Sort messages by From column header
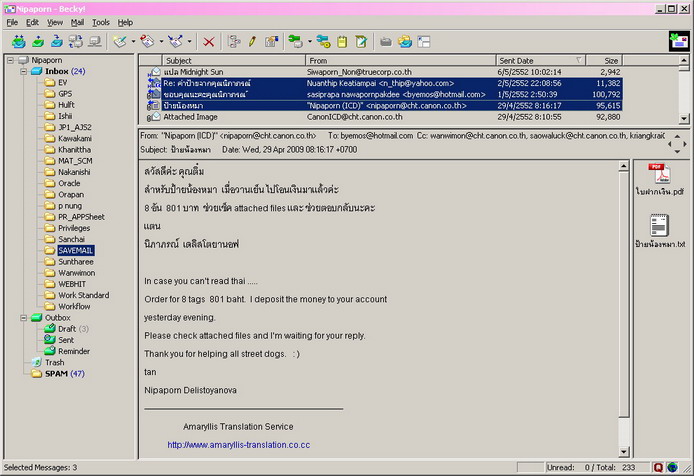694x476 pixels. click(401, 61)
